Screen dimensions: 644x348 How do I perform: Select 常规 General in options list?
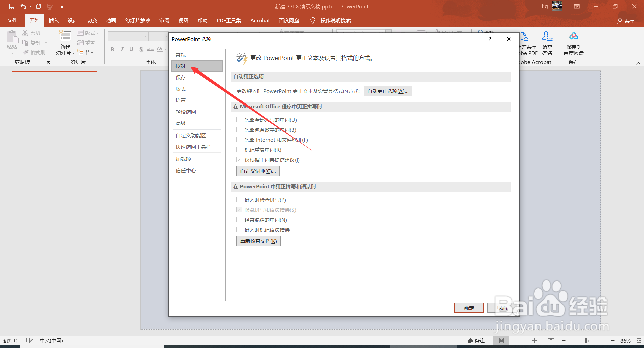point(197,55)
